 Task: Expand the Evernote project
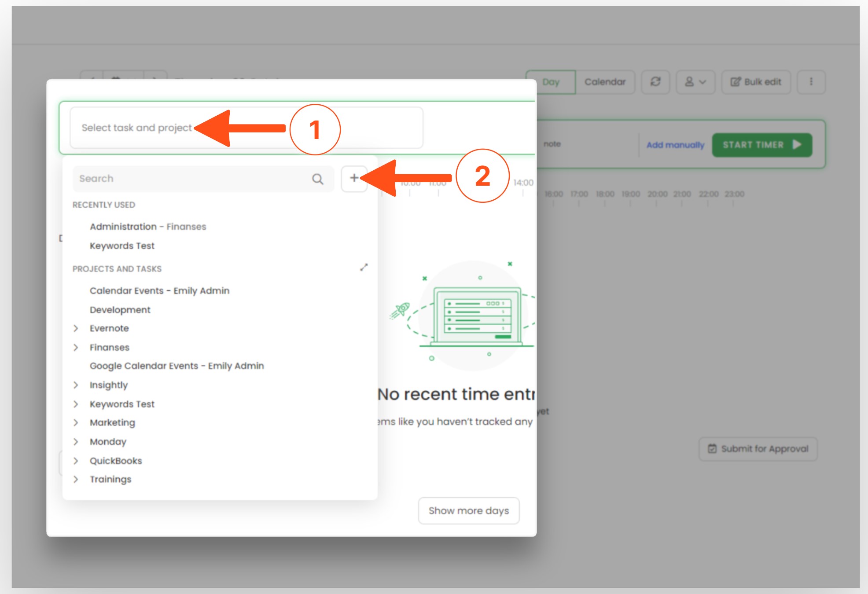76,328
